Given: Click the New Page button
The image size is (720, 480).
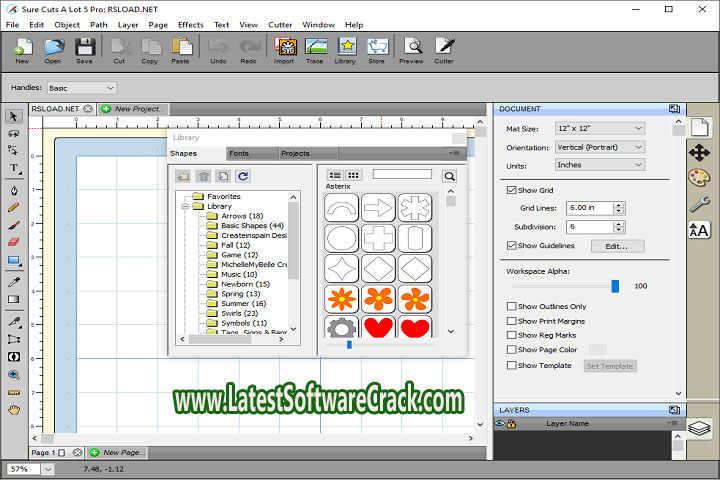Looking at the screenshot, I should (x=118, y=452).
